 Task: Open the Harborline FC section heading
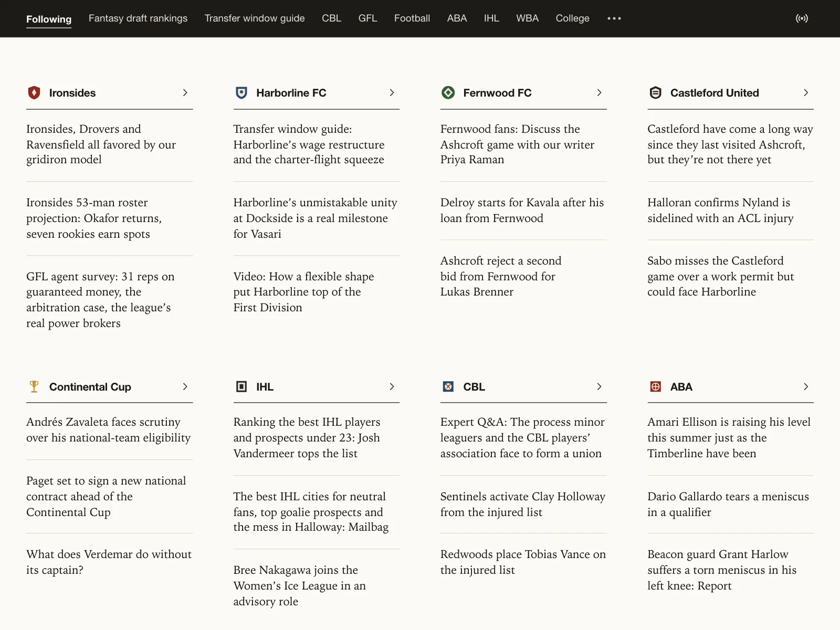291,93
